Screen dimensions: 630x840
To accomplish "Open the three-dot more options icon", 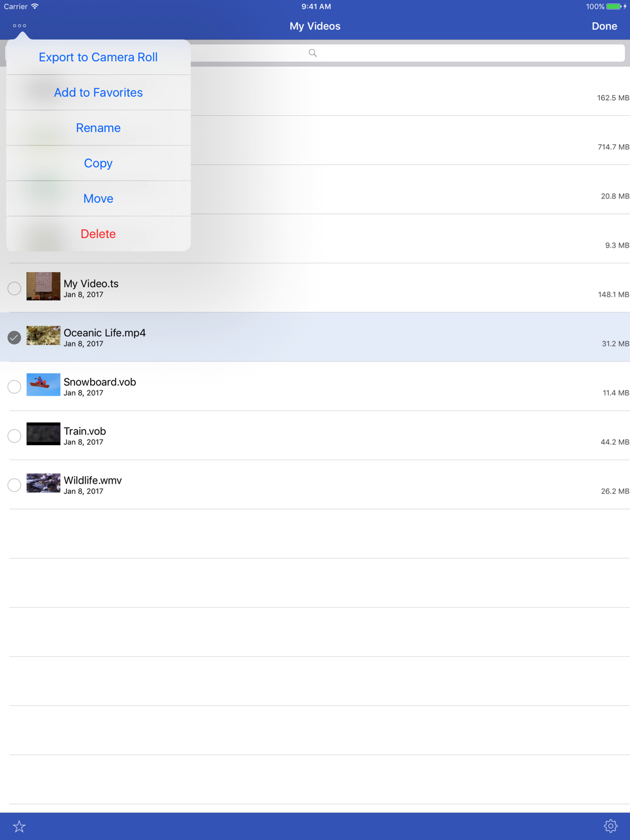I will coord(20,26).
